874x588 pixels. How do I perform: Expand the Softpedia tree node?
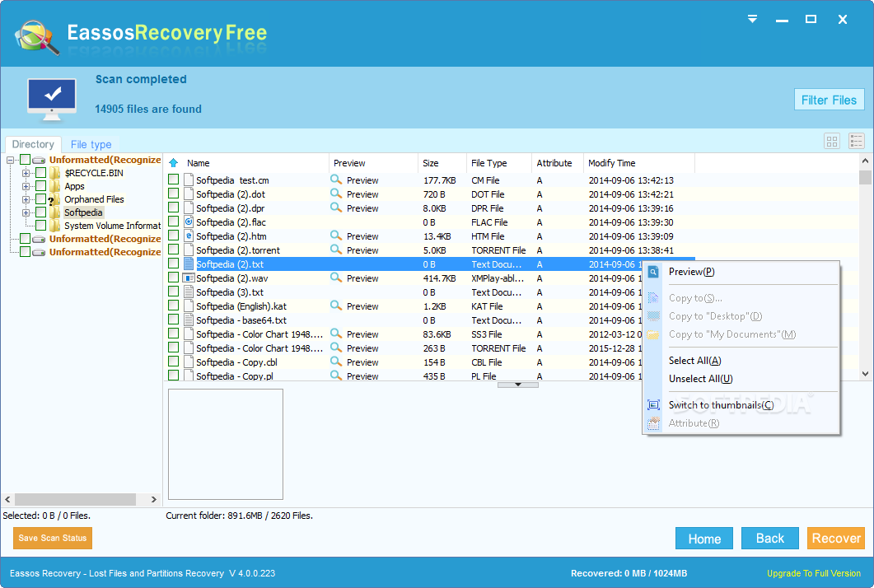pyautogui.click(x=26, y=213)
